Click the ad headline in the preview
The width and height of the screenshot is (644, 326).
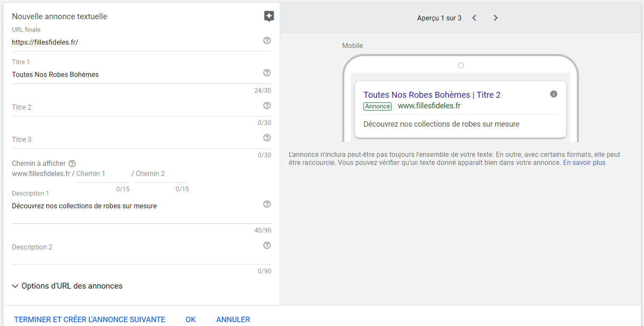[x=432, y=95]
